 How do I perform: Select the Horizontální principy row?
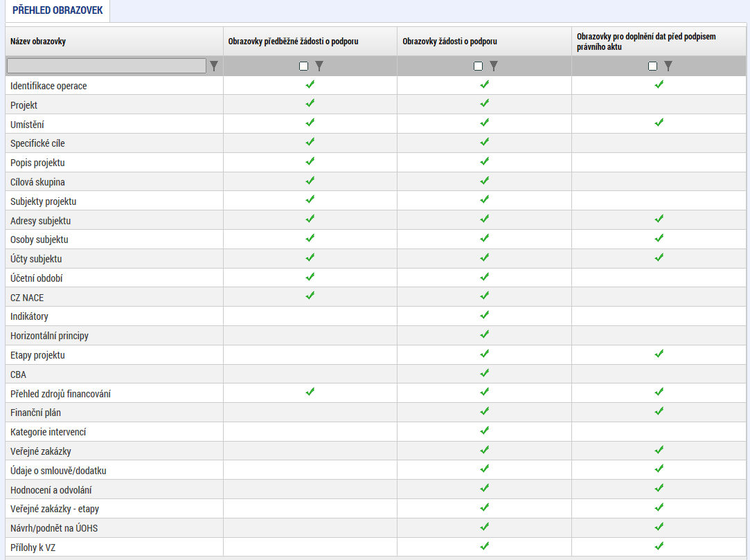click(x=376, y=335)
